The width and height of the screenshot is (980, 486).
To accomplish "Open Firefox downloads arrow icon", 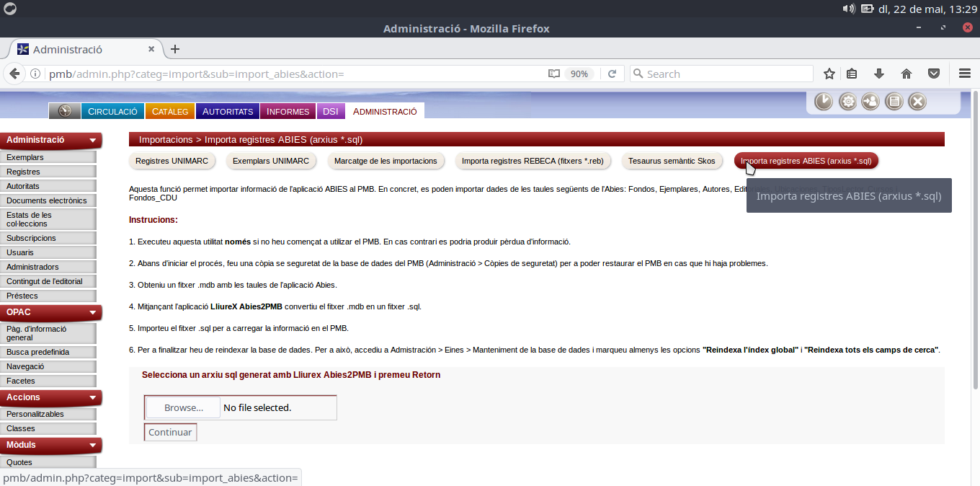I will pyautogui.click(x=879, y=74).
